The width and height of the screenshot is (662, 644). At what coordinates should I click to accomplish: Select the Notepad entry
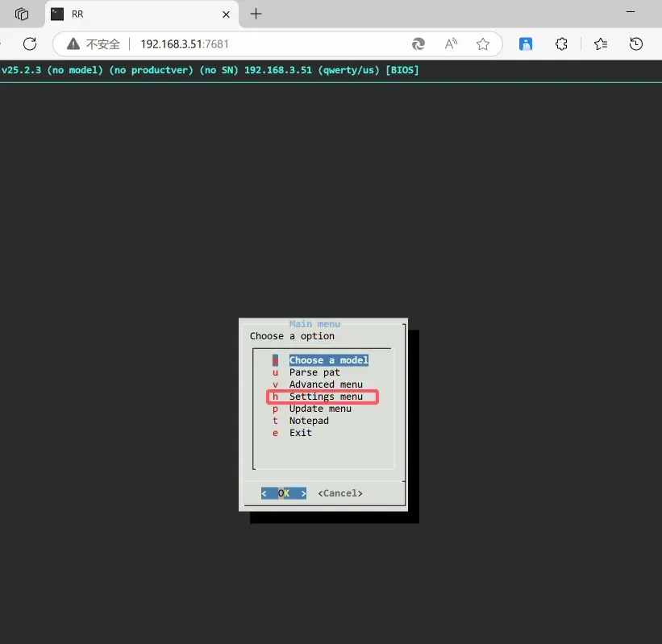click(309, 421)
